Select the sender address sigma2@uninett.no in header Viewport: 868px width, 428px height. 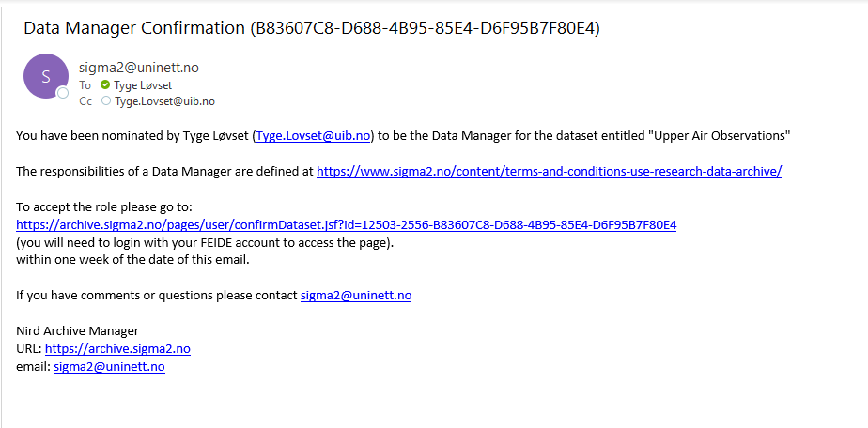pyautogui.click(x=139, y=68)
